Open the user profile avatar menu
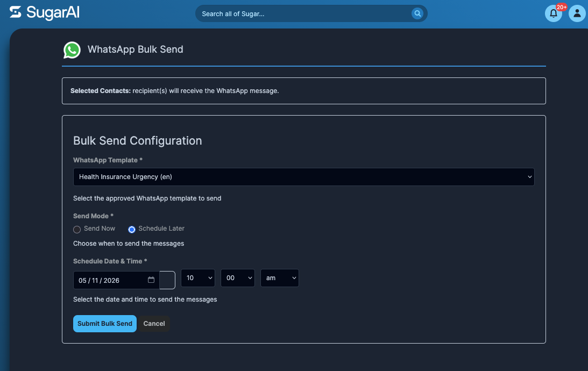 (577, 13)
